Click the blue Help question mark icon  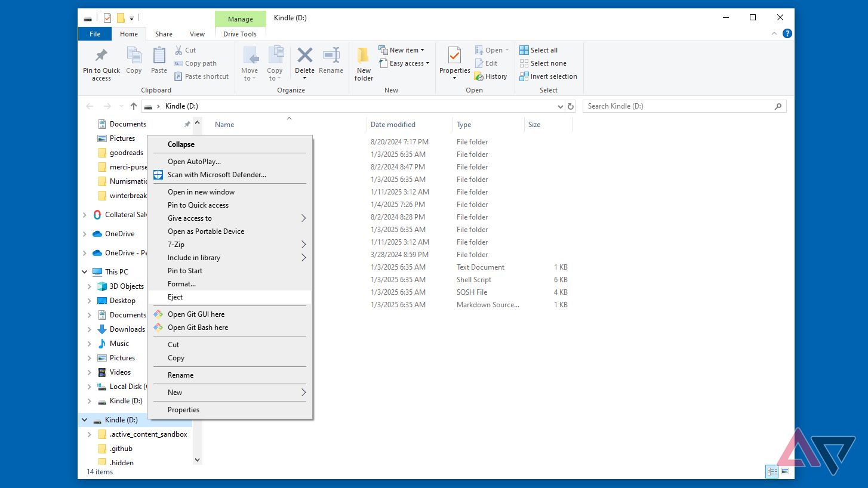coord(787,34)
